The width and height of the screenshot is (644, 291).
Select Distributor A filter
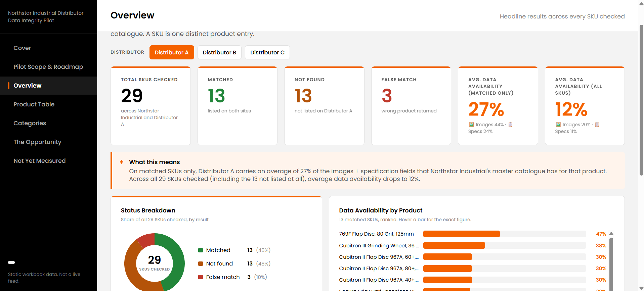pos(172,52)
